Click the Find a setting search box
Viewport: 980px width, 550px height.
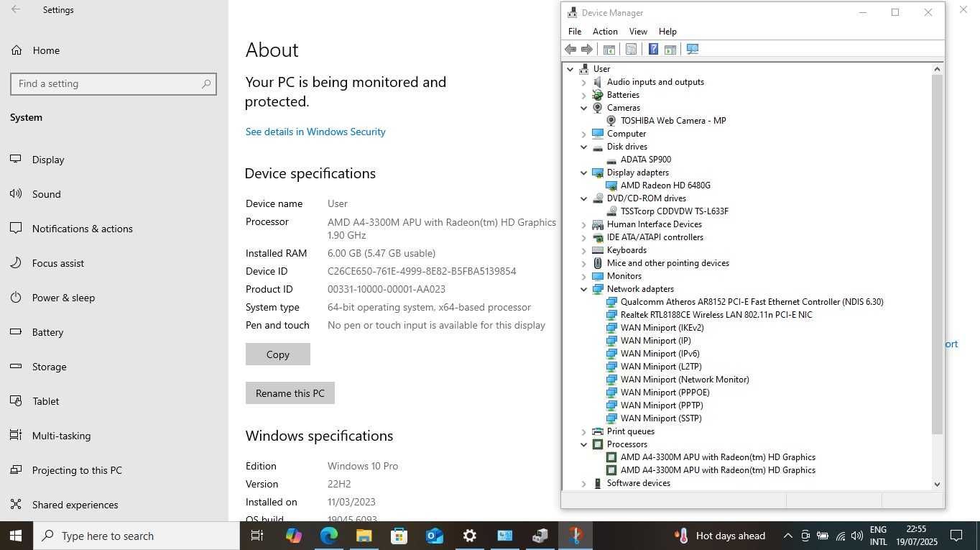pyautogui.click(x=114, y=83)
